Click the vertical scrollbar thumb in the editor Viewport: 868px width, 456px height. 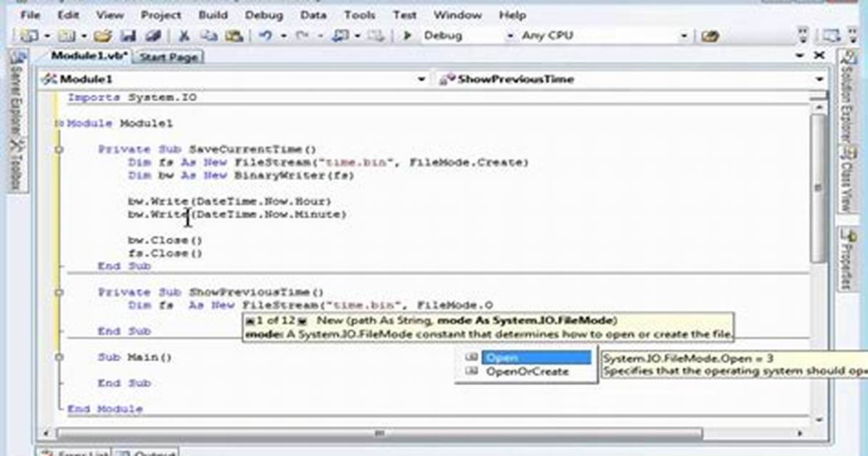818,189
